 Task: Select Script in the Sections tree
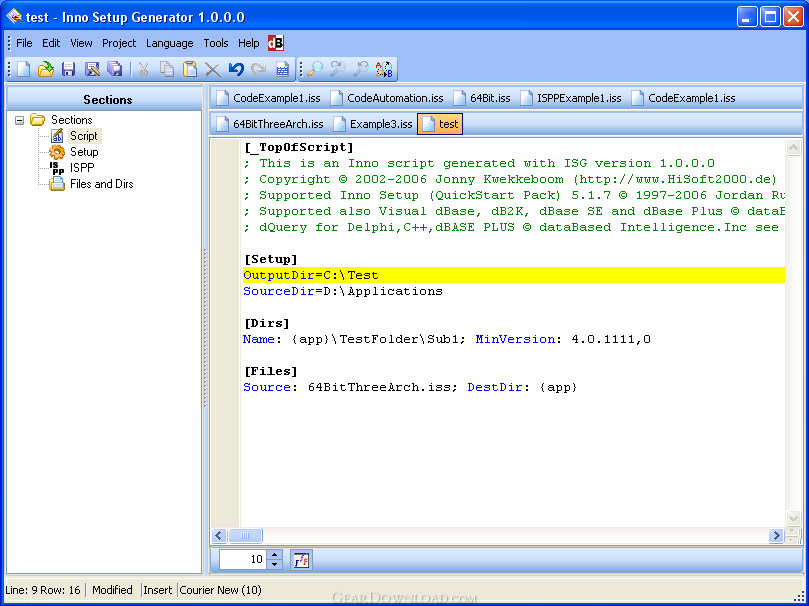[84, 136]
